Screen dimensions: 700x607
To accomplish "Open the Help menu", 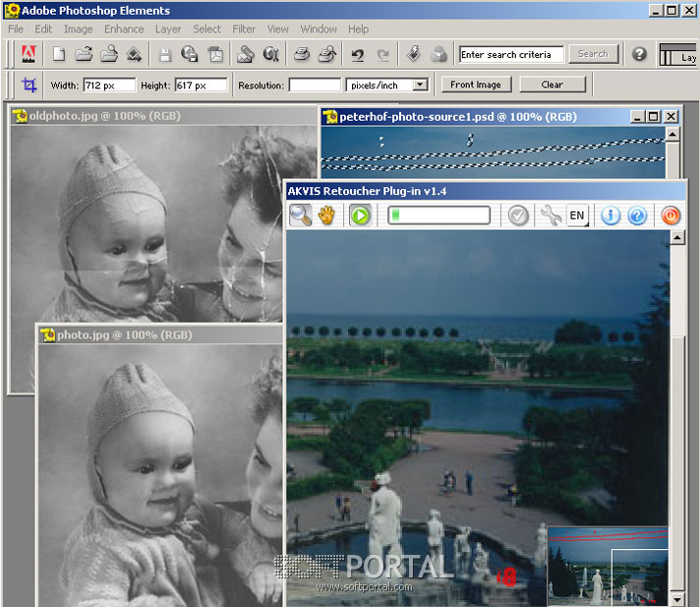I will pyautogui.click(x=358, y=30).
